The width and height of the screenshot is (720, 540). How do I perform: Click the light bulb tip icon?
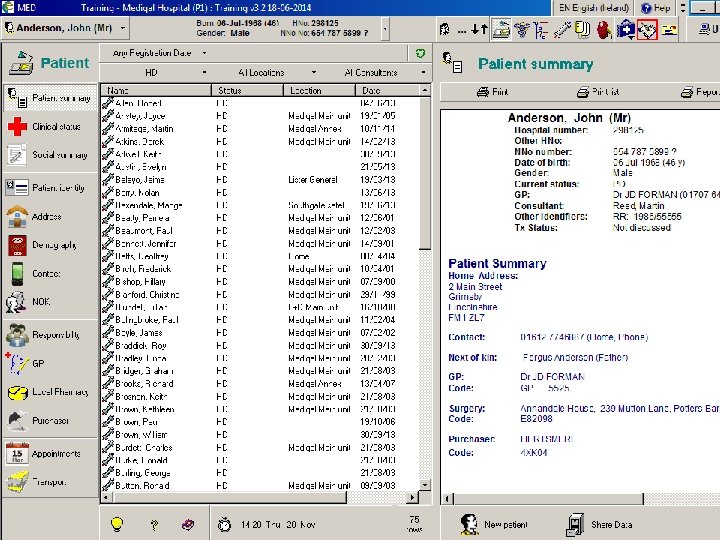click(117, 523)
